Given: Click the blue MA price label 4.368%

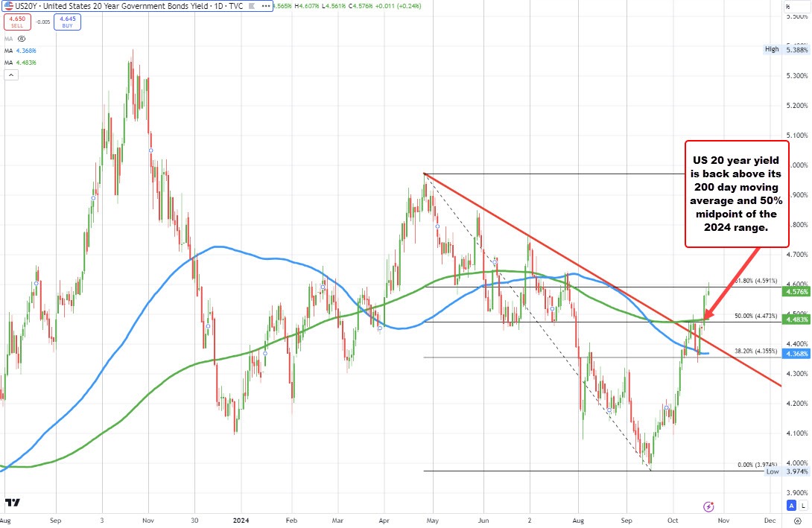Looking at the screenshot, I should [796, 354].
